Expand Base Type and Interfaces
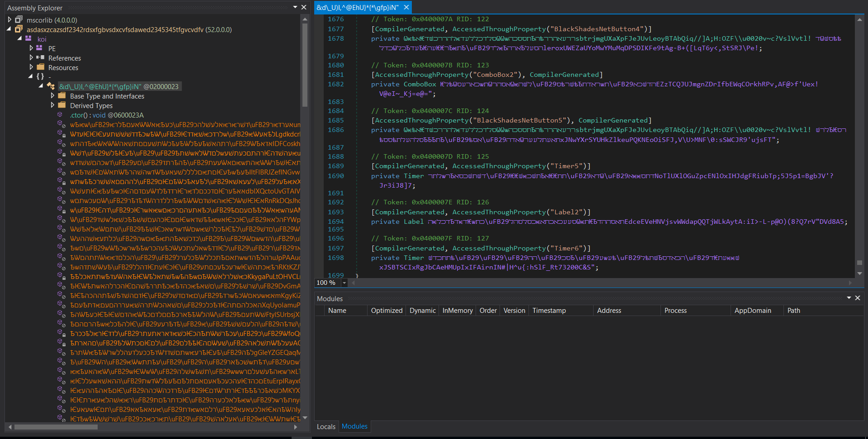Screen dimensions: 868x439 click(53, 96)
